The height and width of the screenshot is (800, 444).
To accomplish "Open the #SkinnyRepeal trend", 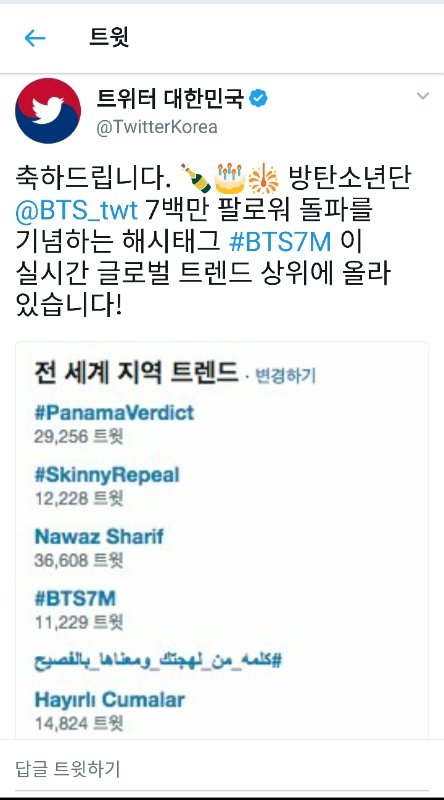I will pyautogui.click(x=107, y=475).
